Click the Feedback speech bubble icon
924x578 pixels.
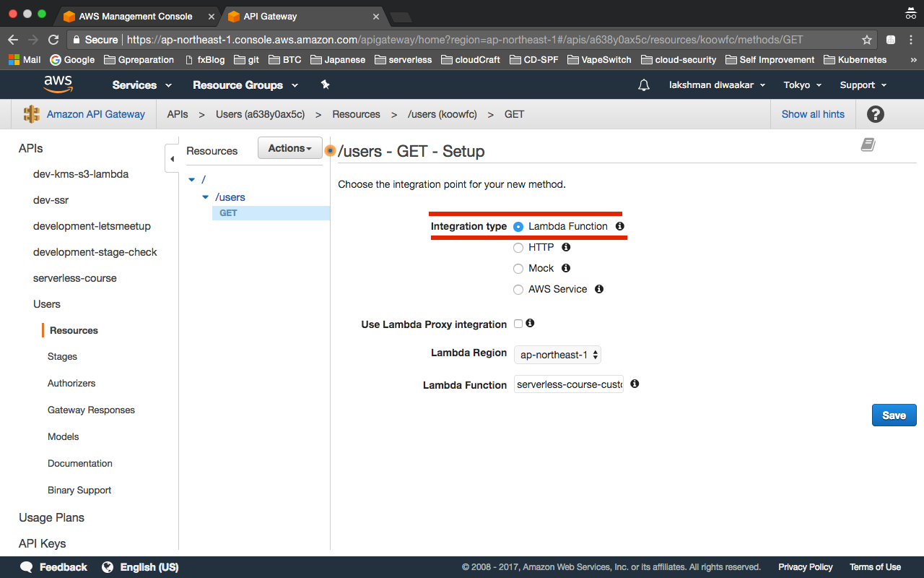click(x=26, y=566)
